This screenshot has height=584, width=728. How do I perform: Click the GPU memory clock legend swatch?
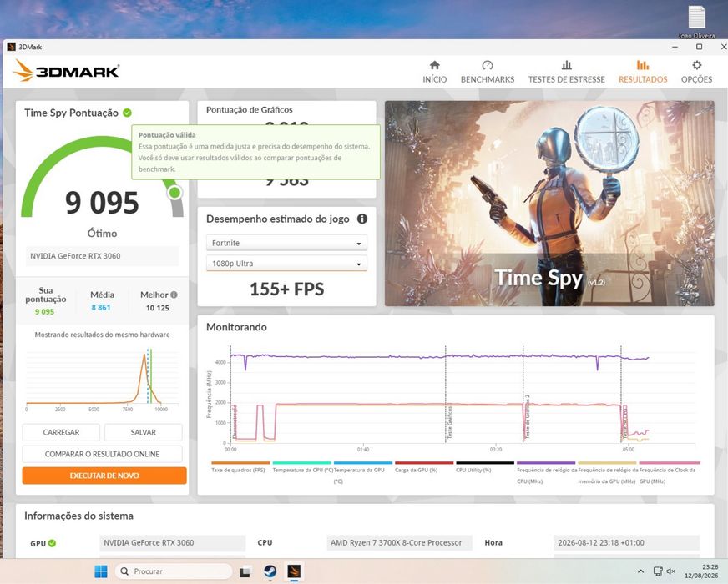coord(607,463)
